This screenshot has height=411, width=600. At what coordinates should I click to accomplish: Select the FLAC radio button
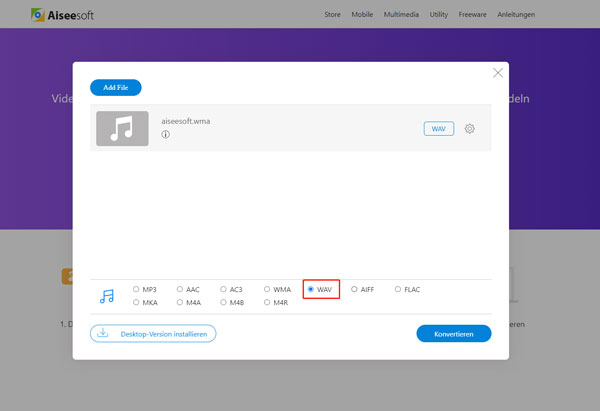coord(398,289)
